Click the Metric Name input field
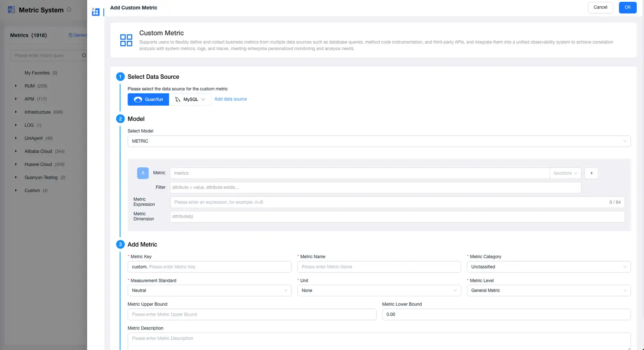Screen dimensions: 644x350 pos(379,267)
